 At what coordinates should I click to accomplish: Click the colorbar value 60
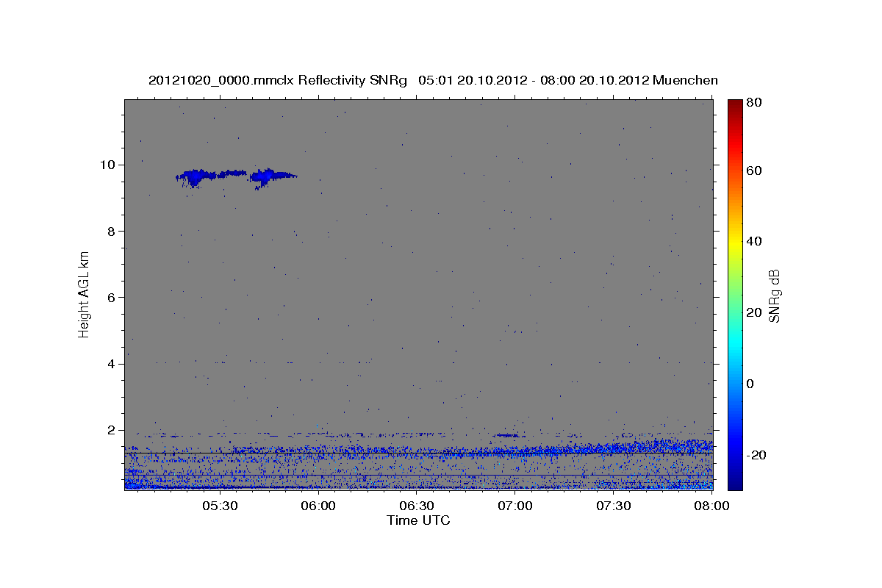tap(756, 171)
